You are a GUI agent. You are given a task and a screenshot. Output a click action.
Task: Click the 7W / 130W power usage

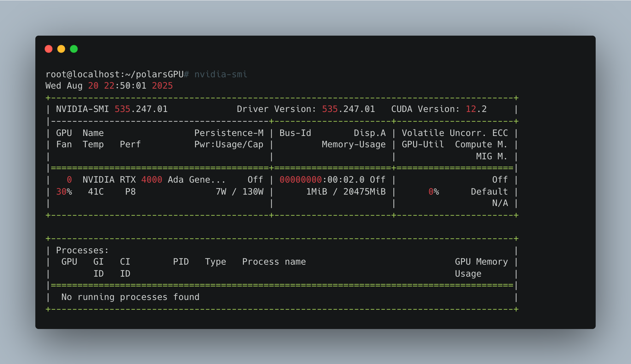(239, 192)
